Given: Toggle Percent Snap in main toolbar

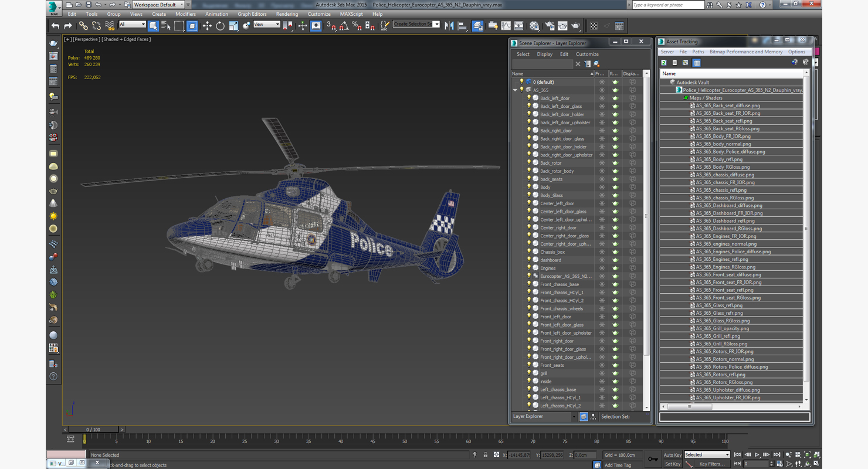Looking at the screenshot, I should (357, 26).
